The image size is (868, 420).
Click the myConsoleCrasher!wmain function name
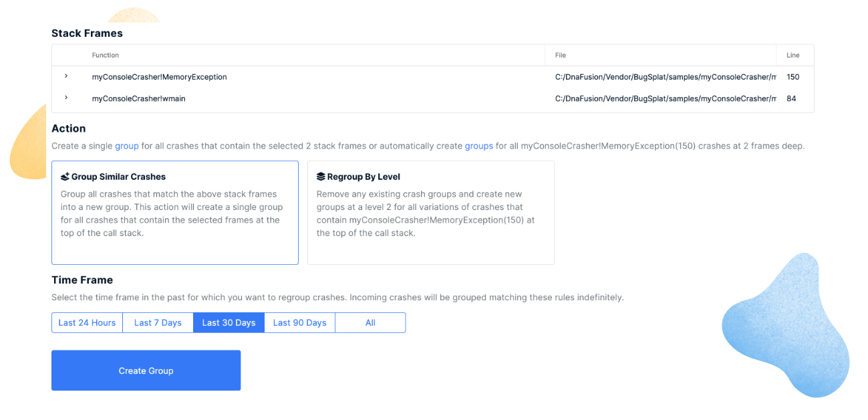click(139, 98)
